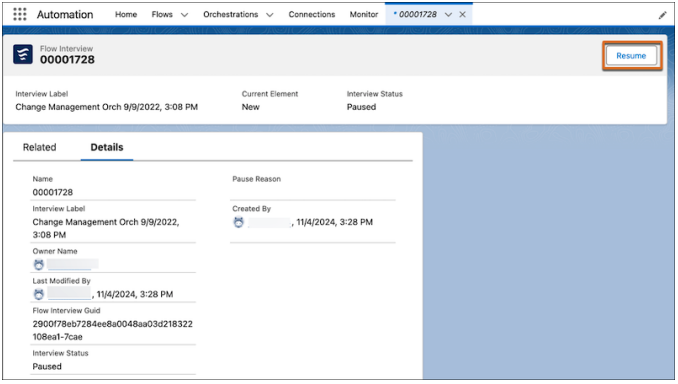Click the Flow Interview record icon
The height and width of the screenshot is (384, 678).
(23, 54)
